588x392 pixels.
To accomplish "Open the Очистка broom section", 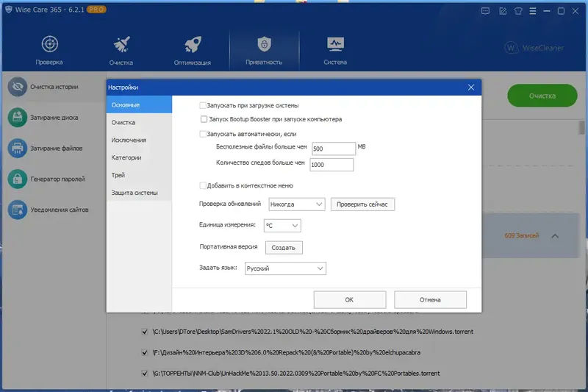I will pyautogui.click(x=121, y=50).
